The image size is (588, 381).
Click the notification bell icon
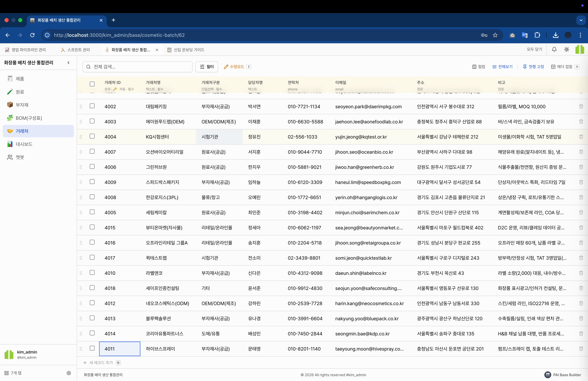click(x=554, y=49)
